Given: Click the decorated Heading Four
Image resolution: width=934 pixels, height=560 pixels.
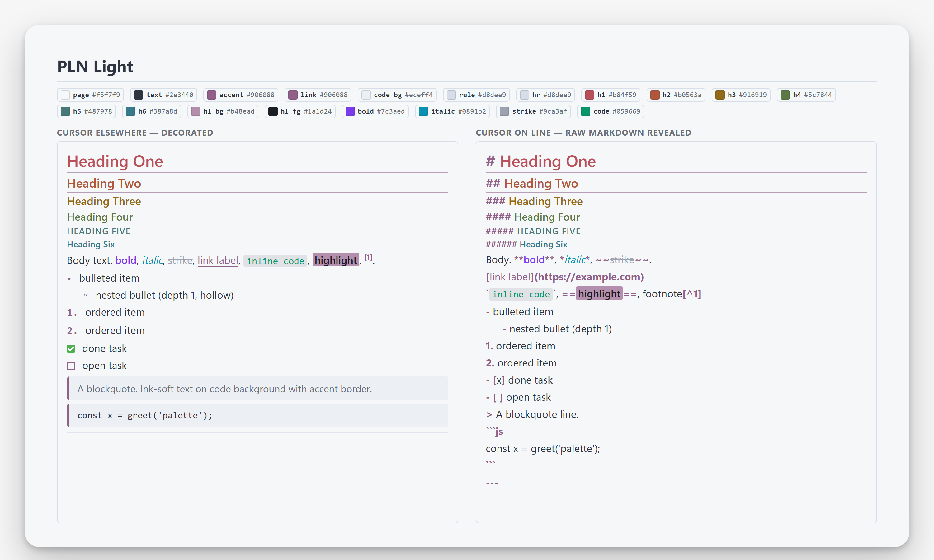Looking at the screenshot, I should click(100, 217).
